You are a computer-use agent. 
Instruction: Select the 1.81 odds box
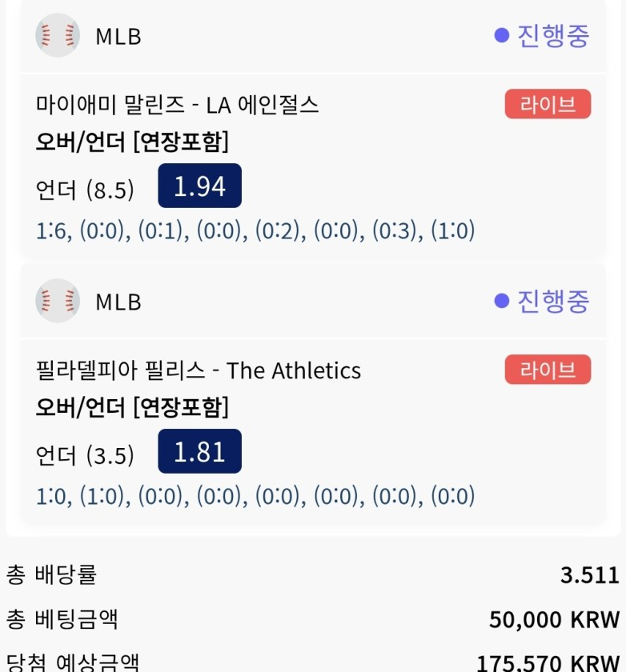point(200,451)
